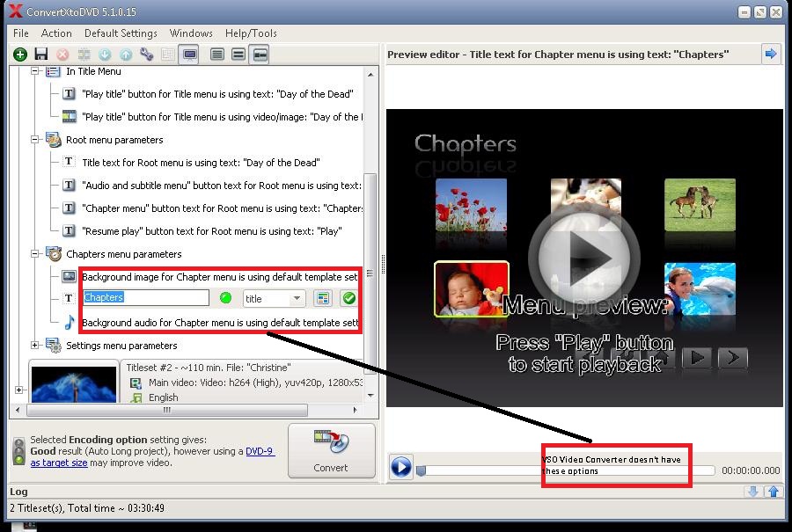The image size is (792, 532).
Task: Collapse the In Title Menu node
Action: (35, 71)
